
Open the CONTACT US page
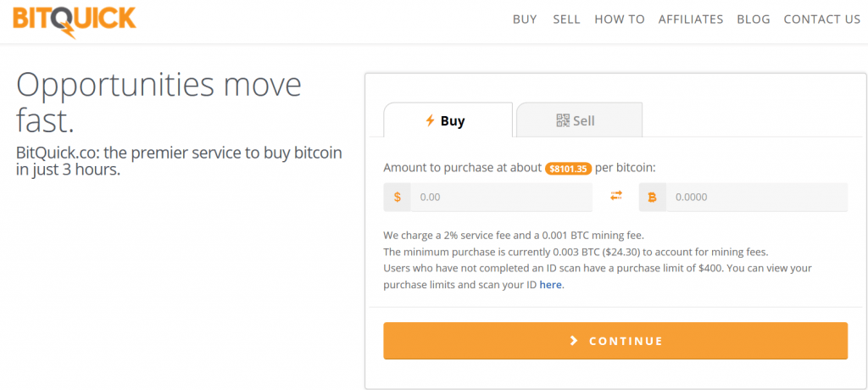(x=822, y=19)
